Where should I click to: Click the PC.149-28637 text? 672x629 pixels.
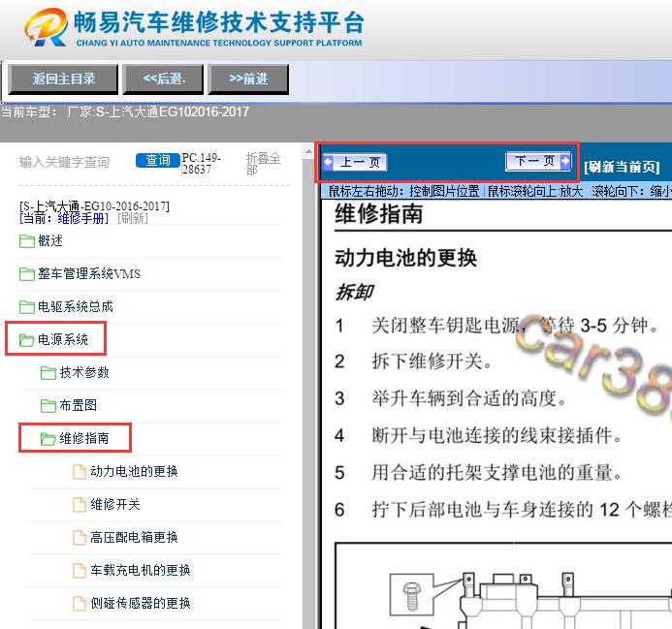pyautogui.click(x=201, y=163)
